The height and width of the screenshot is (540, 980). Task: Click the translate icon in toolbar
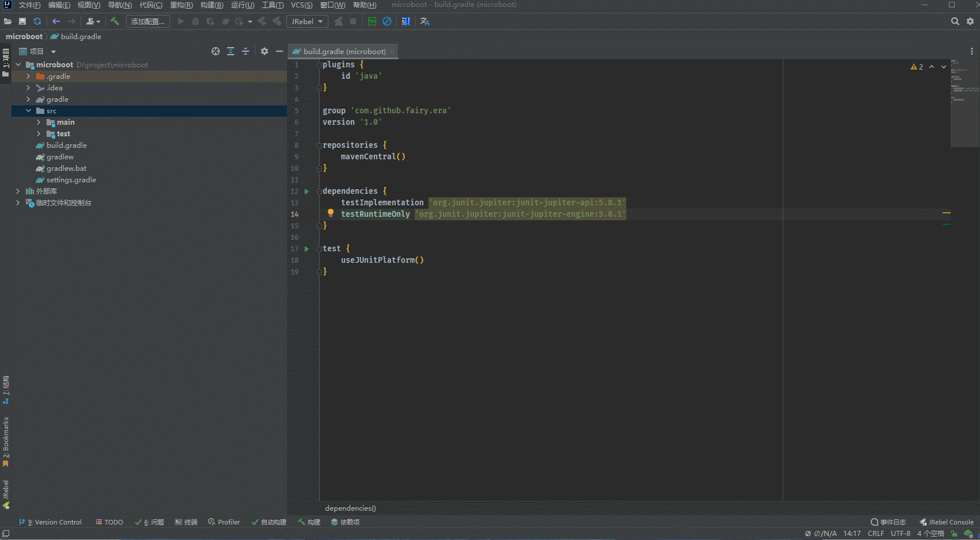425,21
